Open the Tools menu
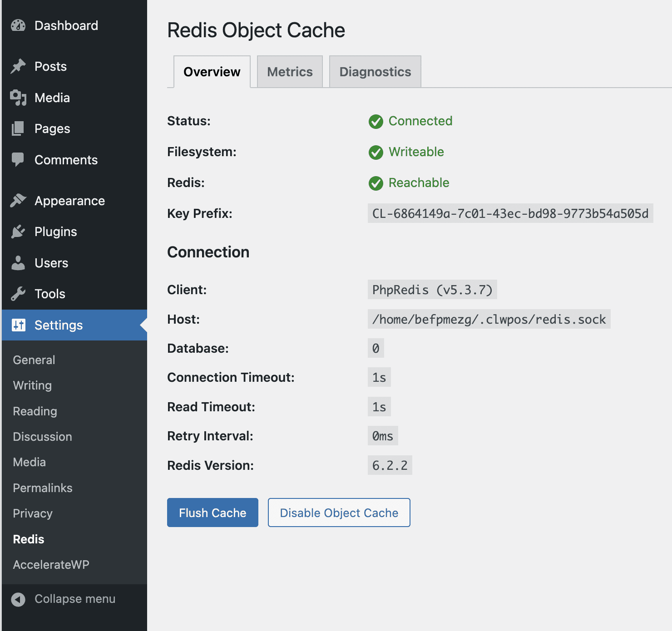 [x=74, y=294]
